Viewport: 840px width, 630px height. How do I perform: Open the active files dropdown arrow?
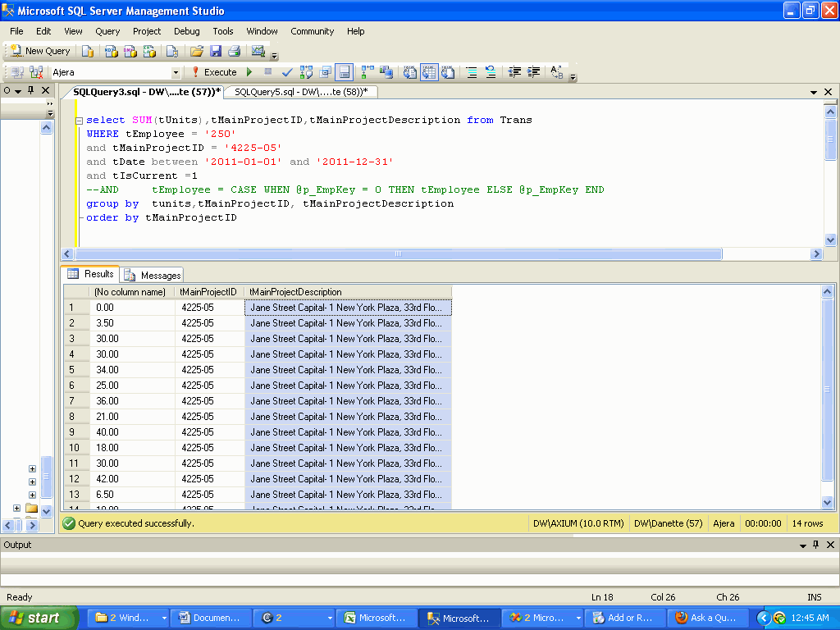pos(813,91)
